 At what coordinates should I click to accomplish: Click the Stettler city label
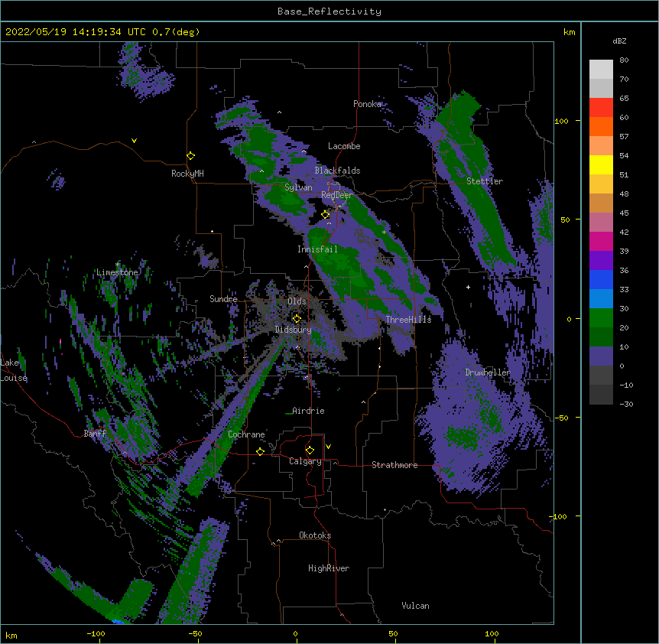(x=485, y=181)
